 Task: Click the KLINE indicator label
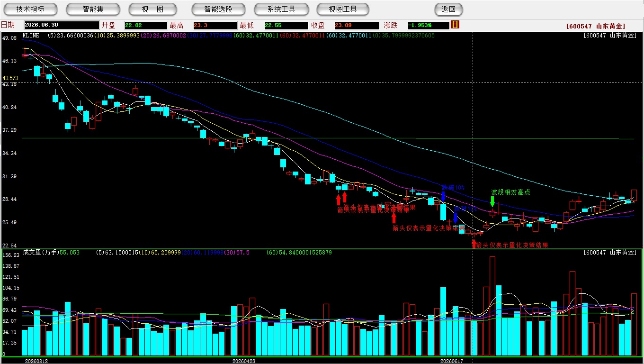coord(31,36)
